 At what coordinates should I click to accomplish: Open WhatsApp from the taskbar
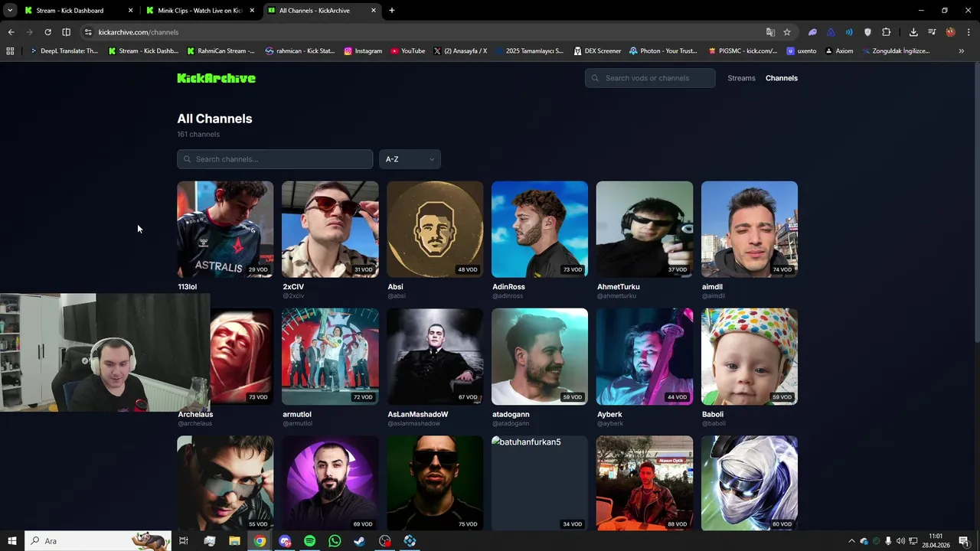[x=335, y=541]
